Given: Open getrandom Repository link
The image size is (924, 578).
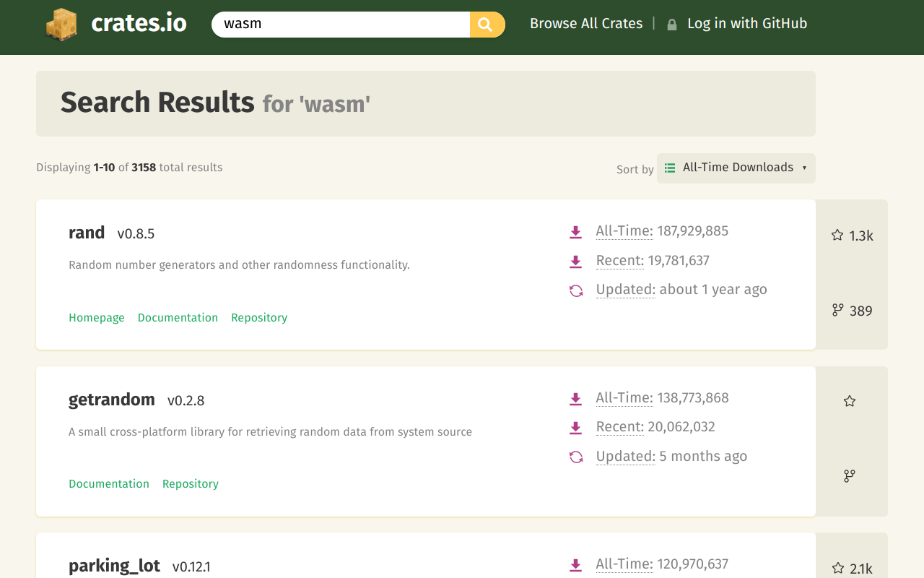Looking at the screenshot, I should point(191,484).
